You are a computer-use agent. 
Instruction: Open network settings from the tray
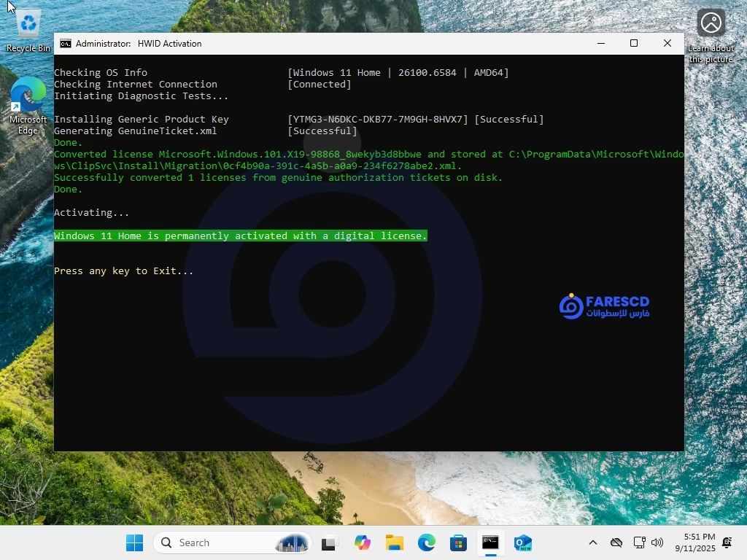click(639, 542)
